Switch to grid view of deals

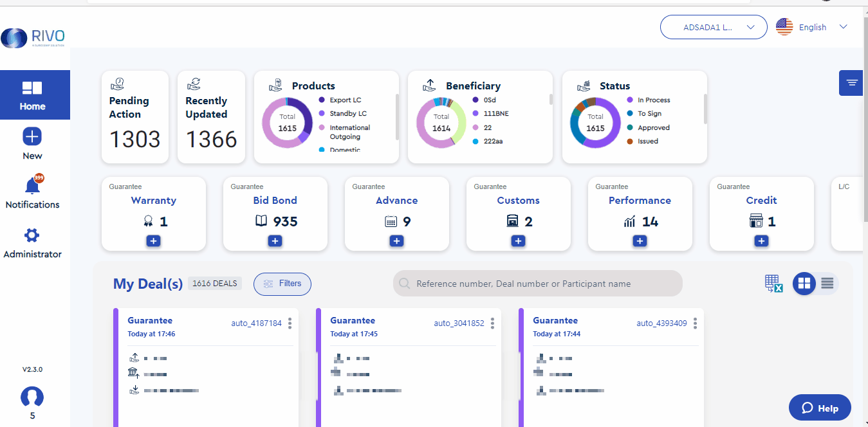tap(804, 284)
